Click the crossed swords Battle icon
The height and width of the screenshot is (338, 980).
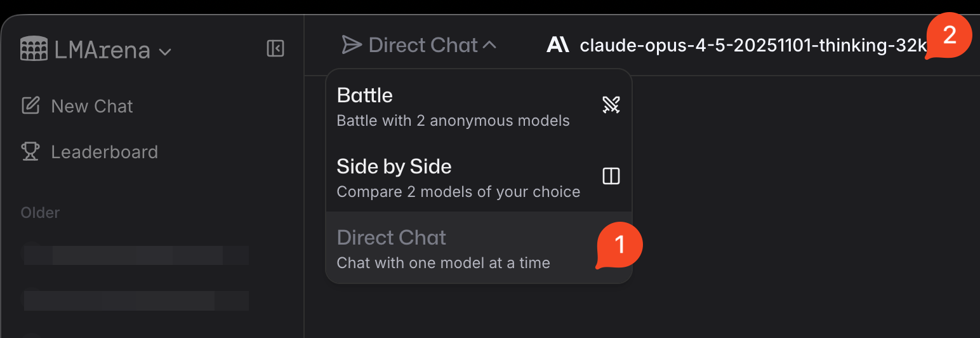click(x=611, y=105)
